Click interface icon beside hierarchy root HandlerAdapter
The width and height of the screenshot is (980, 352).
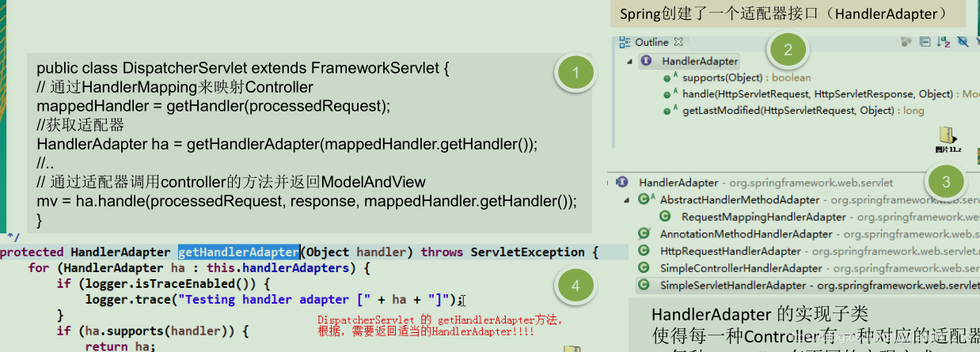[622, 183]
